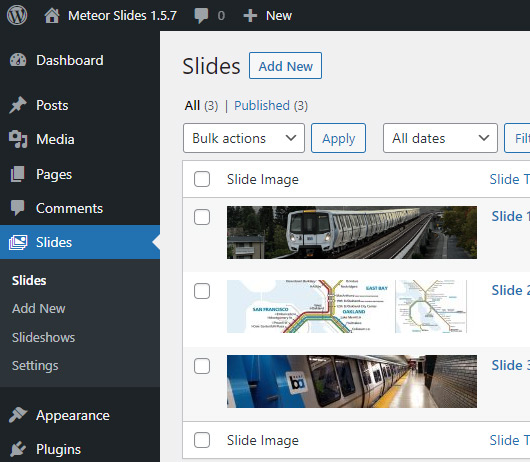Click the Pages icon in sidebar
The height and width of the screenshot is (462, 530).
point(18,174)
